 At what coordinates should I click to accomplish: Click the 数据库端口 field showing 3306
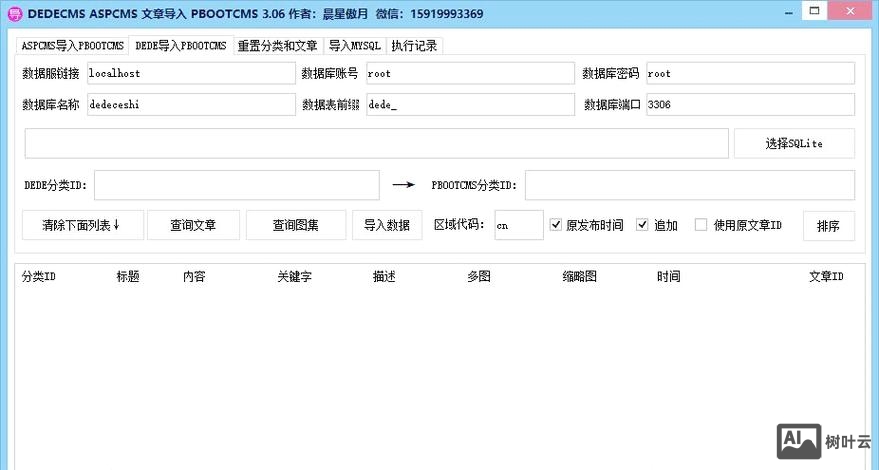coord(751,104)
